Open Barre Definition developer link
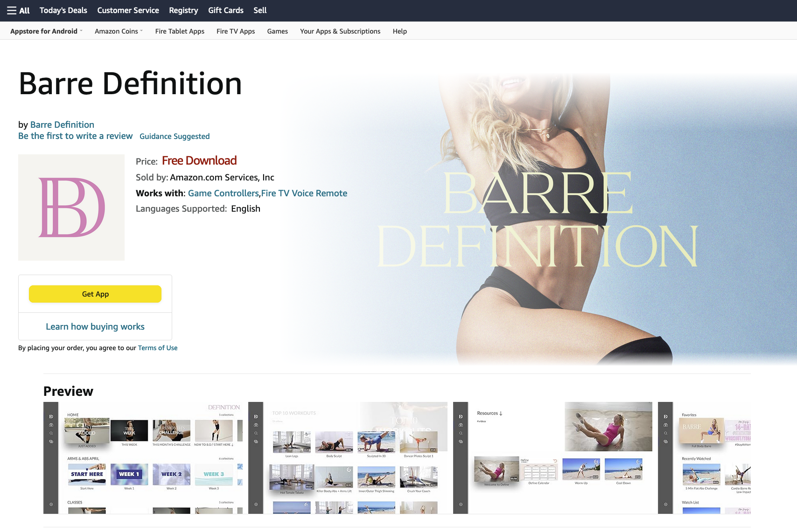This screenshot has width=797, height=532. tap(62, 124)
